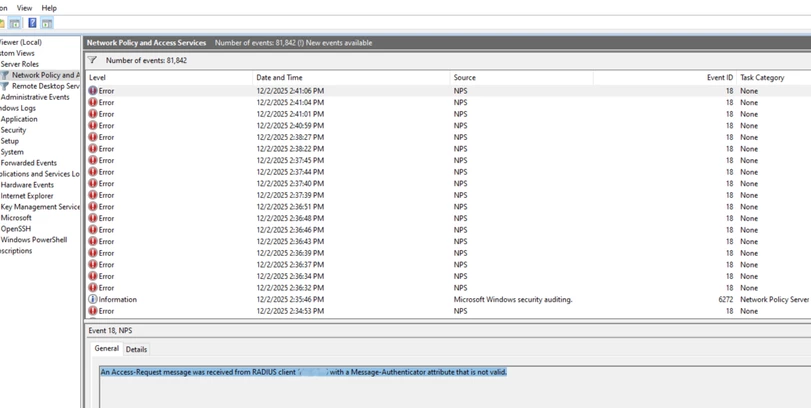Switch to the Details tab
Viewport: 811px width, 408px height.
coord(137,350)
